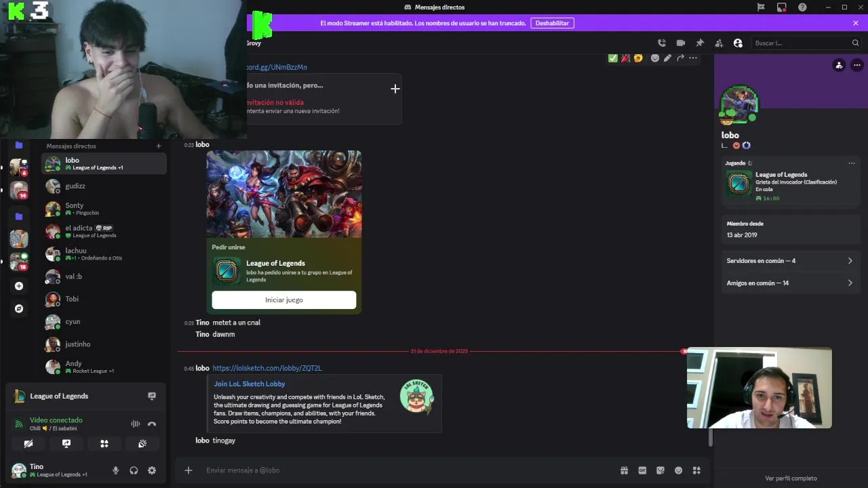Add friends to the DM
The height and width of the screenshot is (488, 868).
[719, 43]
